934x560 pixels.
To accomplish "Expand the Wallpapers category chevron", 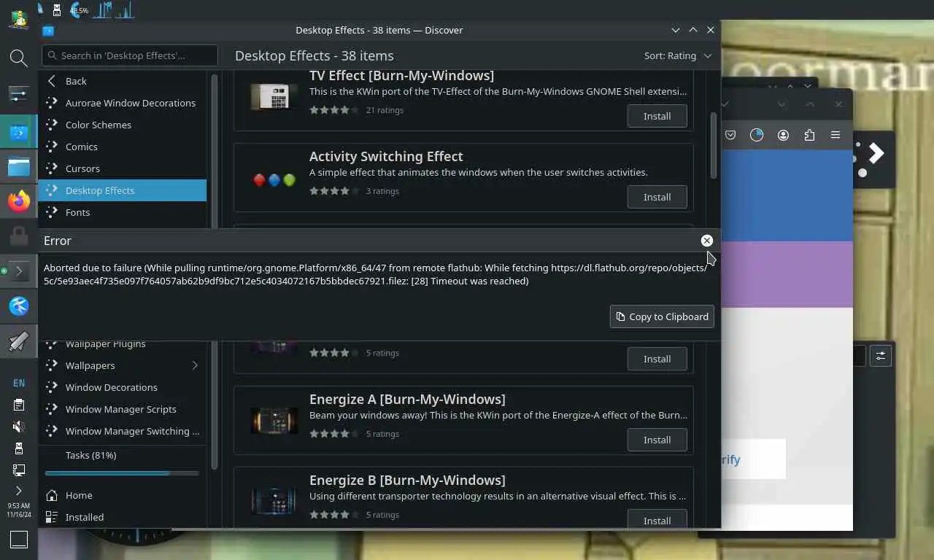I will (x=195, y=365).
